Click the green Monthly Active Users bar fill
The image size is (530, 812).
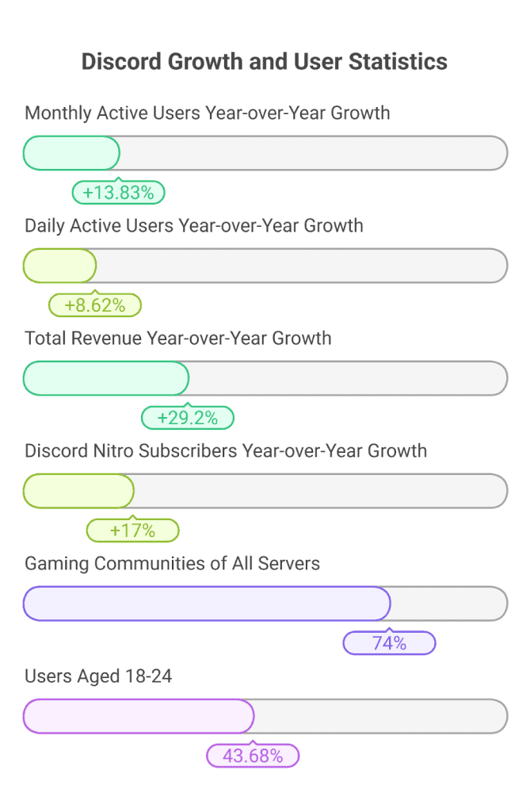click(x=71, y=153)
